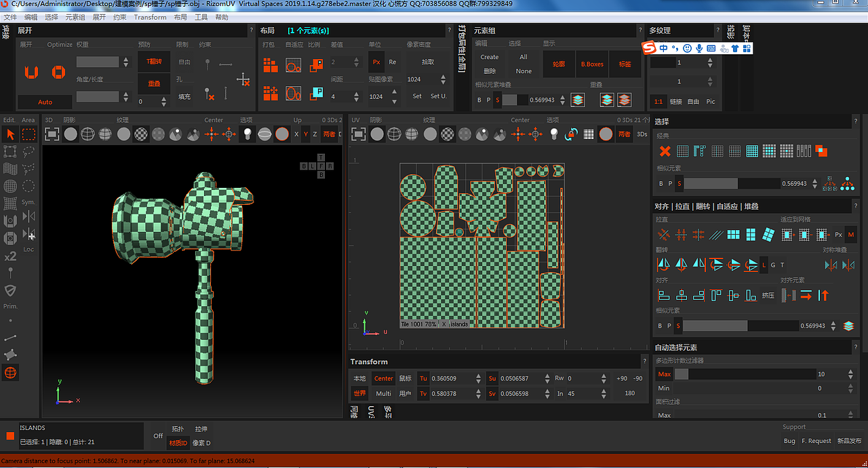Open the 帮助 menu
The height and width of the screenshot is (468, 868).
222,17
